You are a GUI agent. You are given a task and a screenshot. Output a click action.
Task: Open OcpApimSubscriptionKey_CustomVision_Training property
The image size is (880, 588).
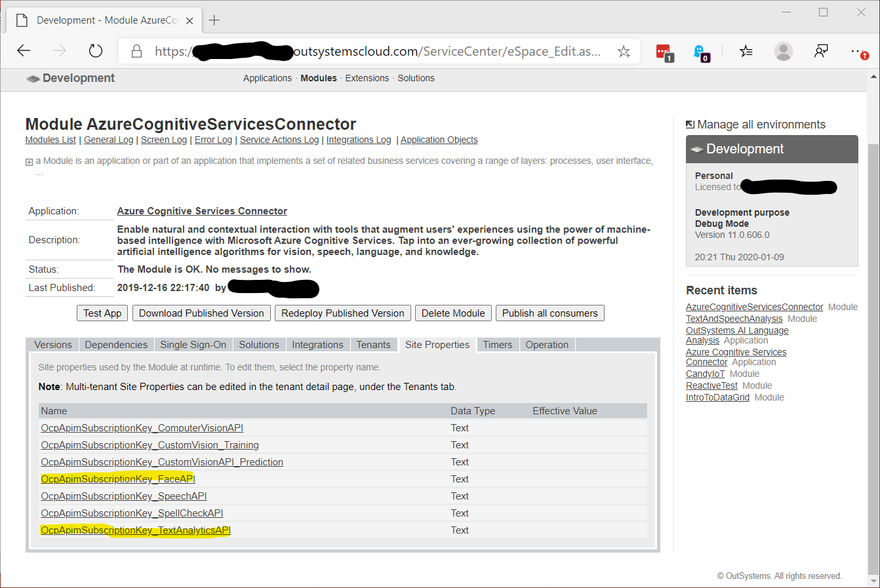tap(150, 445)
